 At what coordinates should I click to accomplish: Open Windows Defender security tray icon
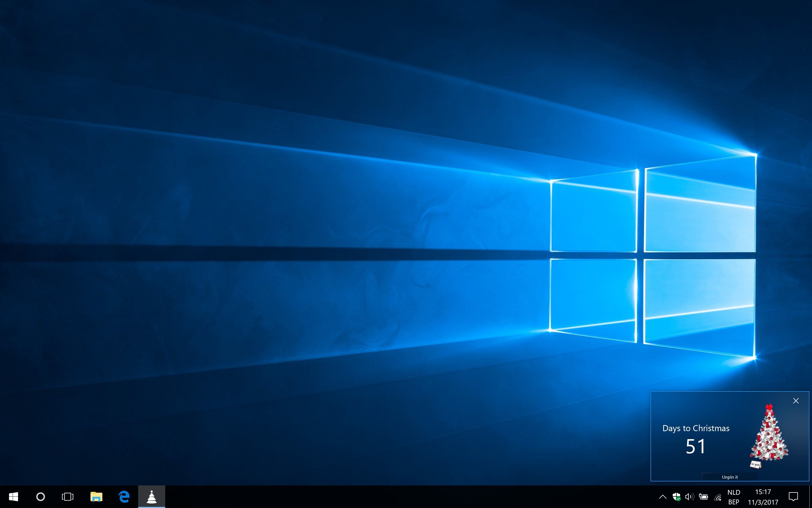point(676,497)
